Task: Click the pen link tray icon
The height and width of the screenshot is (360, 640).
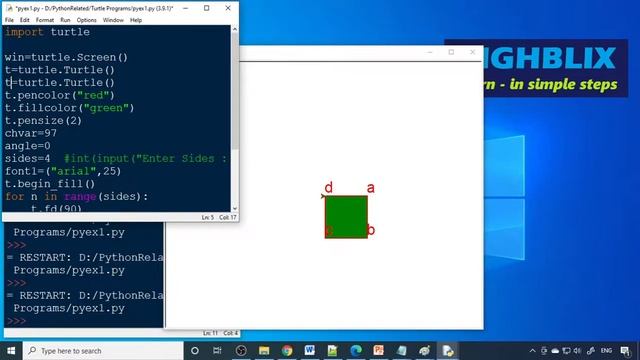Action: point(591,351)
